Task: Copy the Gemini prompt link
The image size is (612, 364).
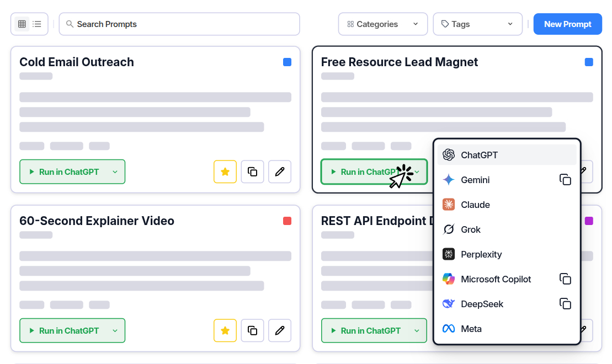Action: tap(565, 179)
